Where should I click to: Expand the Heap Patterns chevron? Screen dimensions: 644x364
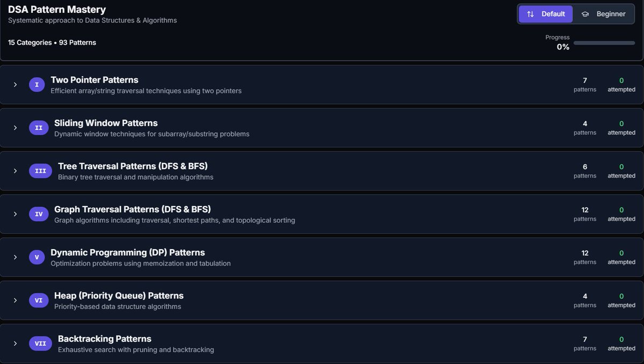tap(16, 300)
